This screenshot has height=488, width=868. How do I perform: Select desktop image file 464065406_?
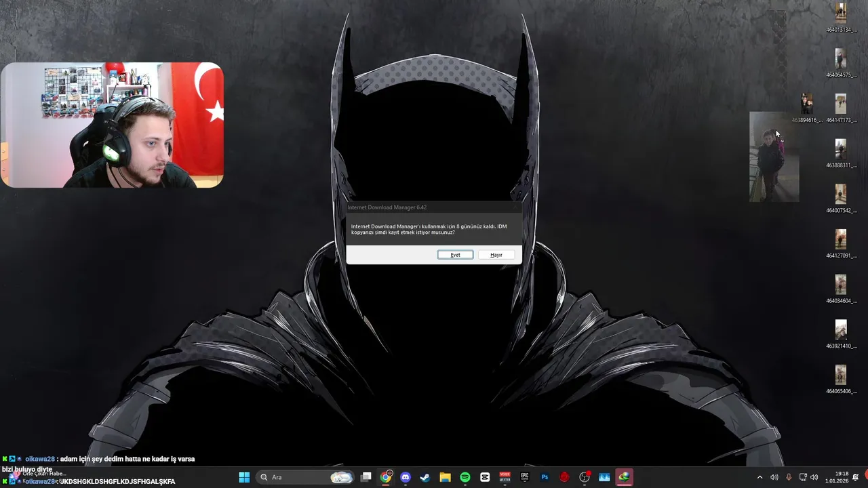[x=841, y=380]
